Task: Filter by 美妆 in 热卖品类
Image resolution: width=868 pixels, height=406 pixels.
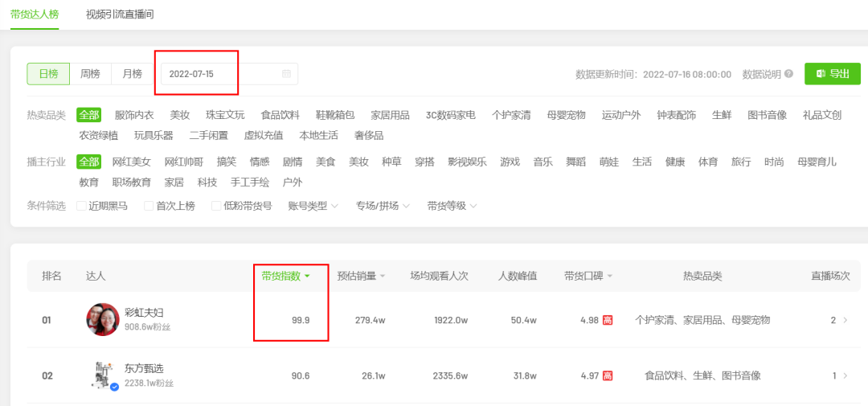Action: point(179,115)
